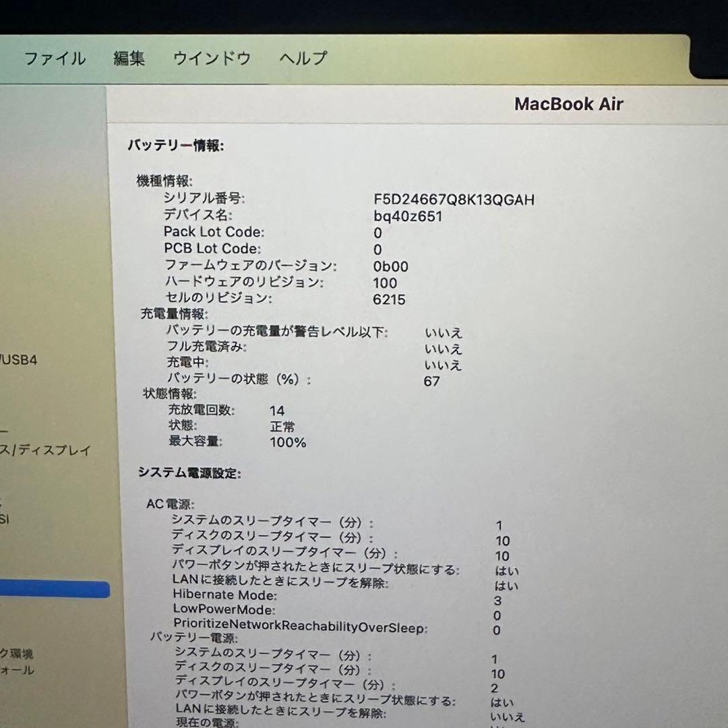The image size is (728, 728).
Task: Select the ネットワーク環境 sidebar entry
Action: pos(20,653)
